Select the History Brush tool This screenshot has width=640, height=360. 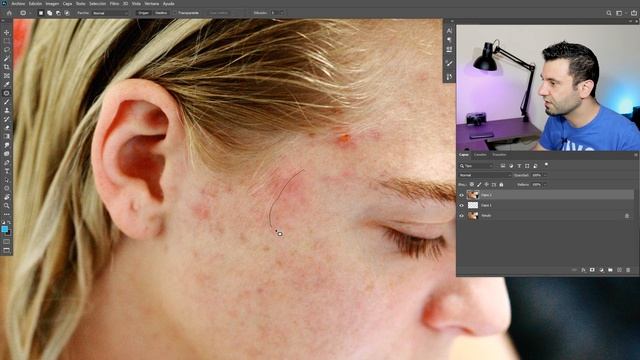(7, 119)
